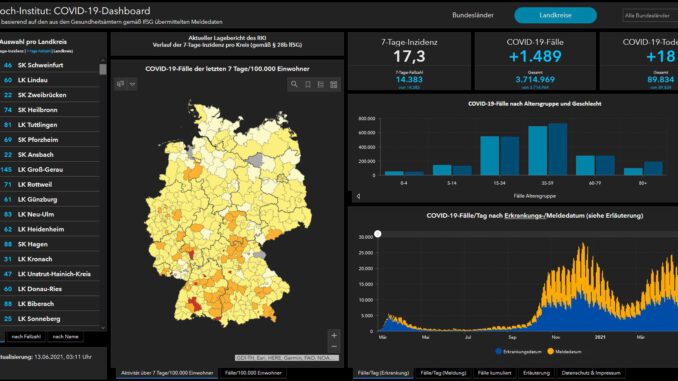Open the Alle Bundesländer dropdown

[650, 15]
